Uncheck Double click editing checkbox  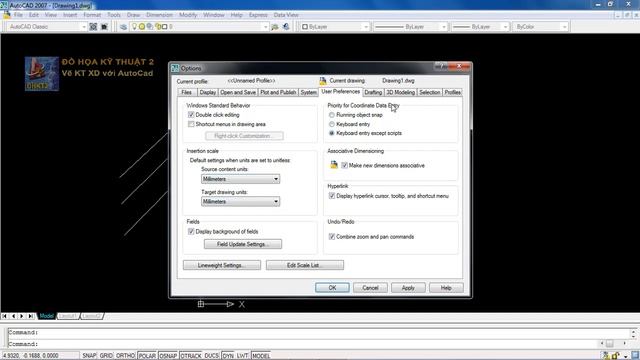pyautogui.click(x=191, y=115)
